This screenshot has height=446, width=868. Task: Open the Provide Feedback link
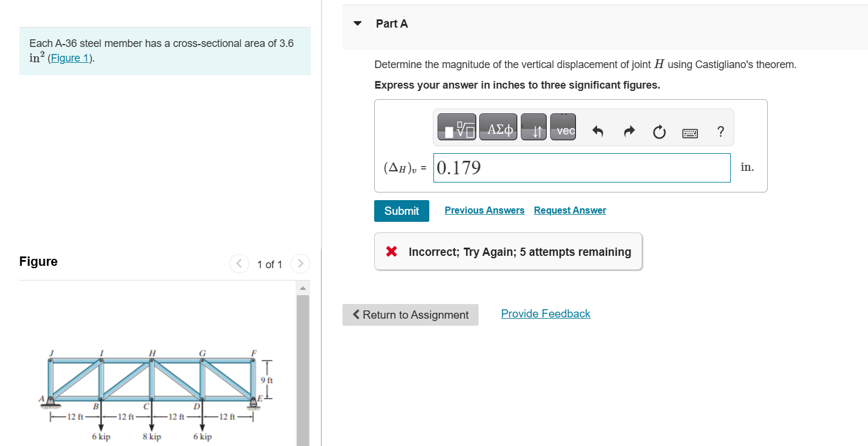pos(545,313)
